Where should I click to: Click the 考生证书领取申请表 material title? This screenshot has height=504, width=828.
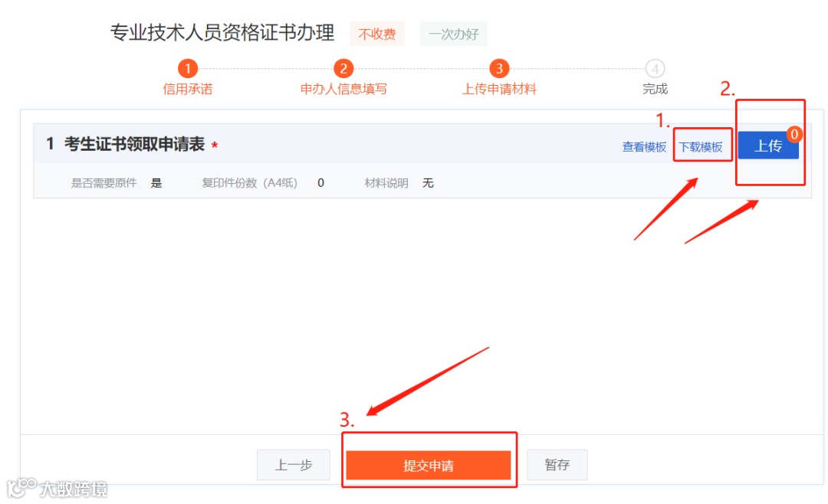(x=135, y=144)
